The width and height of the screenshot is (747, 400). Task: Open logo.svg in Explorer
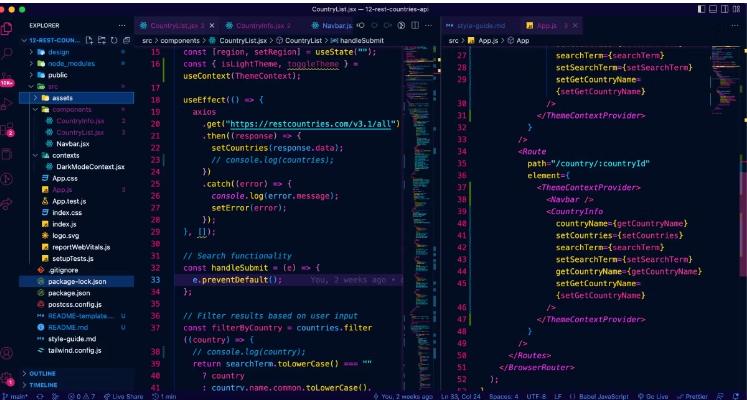pyautogui.click(x=66, y=236)
